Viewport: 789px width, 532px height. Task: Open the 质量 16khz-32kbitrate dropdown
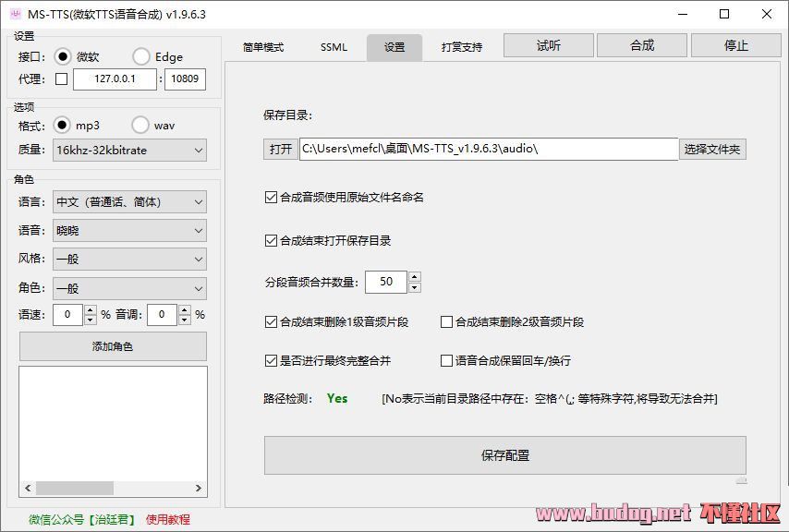pos(130,151)
